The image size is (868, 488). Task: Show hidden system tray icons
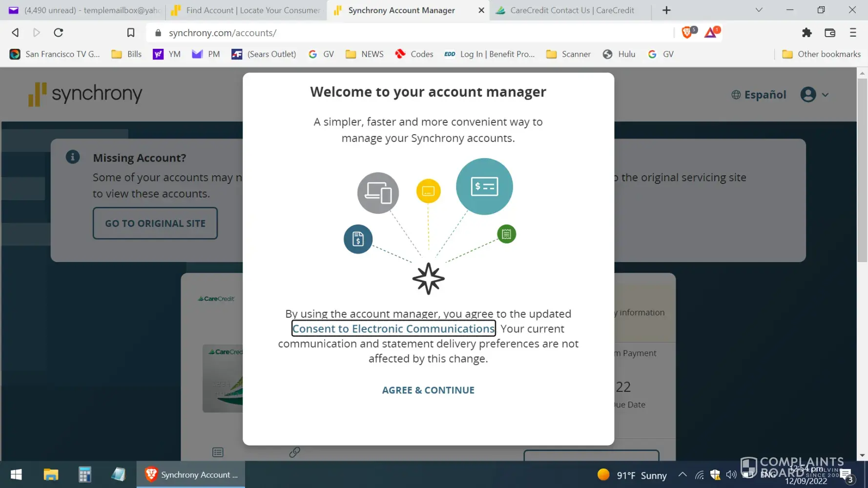pos(682,475)
